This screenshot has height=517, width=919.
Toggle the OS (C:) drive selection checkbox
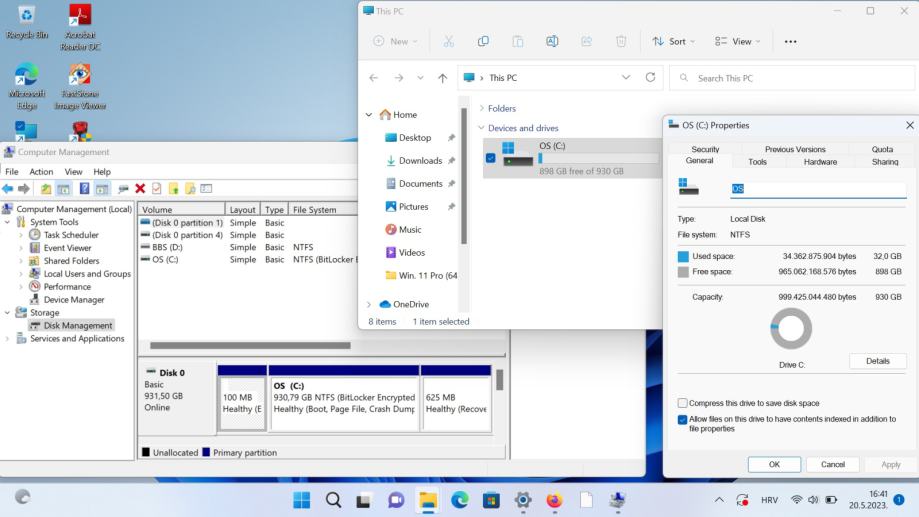[490, 158]
